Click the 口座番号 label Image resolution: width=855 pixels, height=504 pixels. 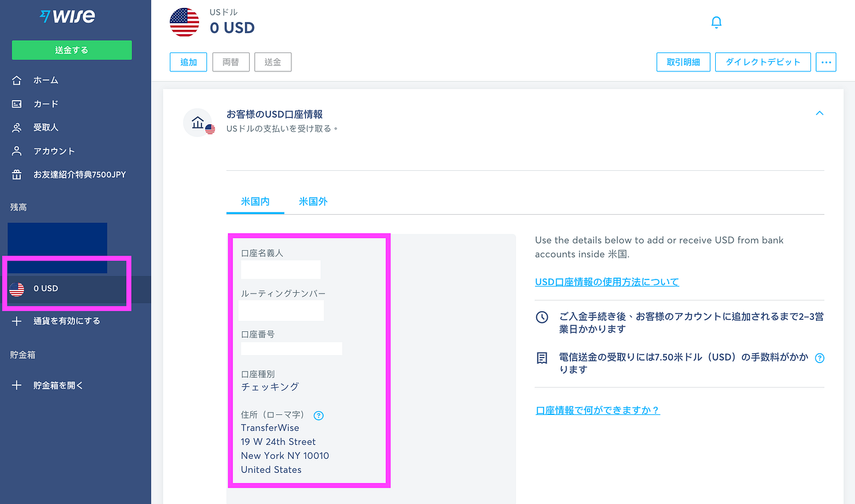[258, 334]
